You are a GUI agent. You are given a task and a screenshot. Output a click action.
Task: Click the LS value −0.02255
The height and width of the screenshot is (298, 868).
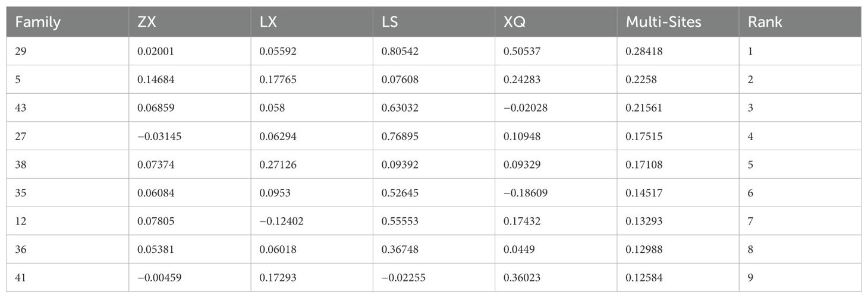(x=403, y=278)
